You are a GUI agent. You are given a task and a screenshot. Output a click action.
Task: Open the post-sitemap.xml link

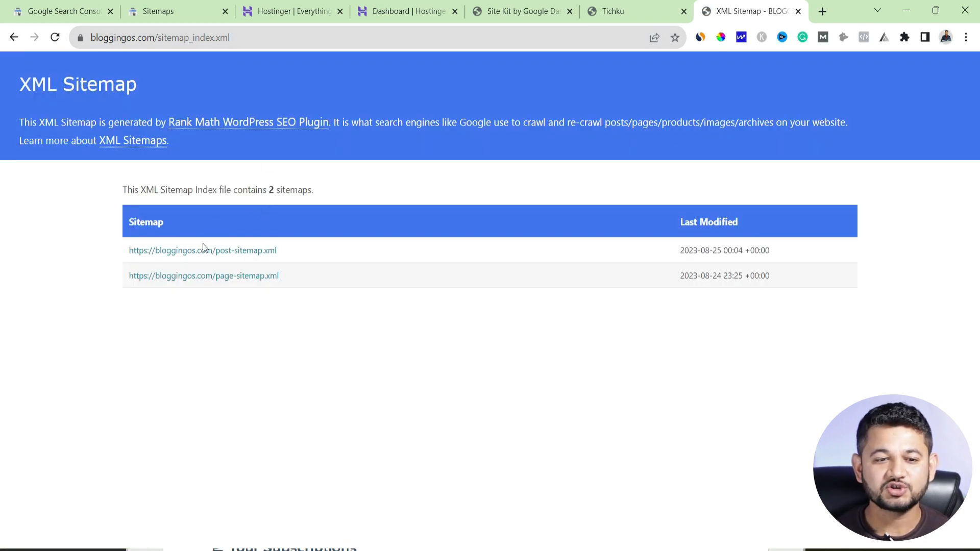203,251
